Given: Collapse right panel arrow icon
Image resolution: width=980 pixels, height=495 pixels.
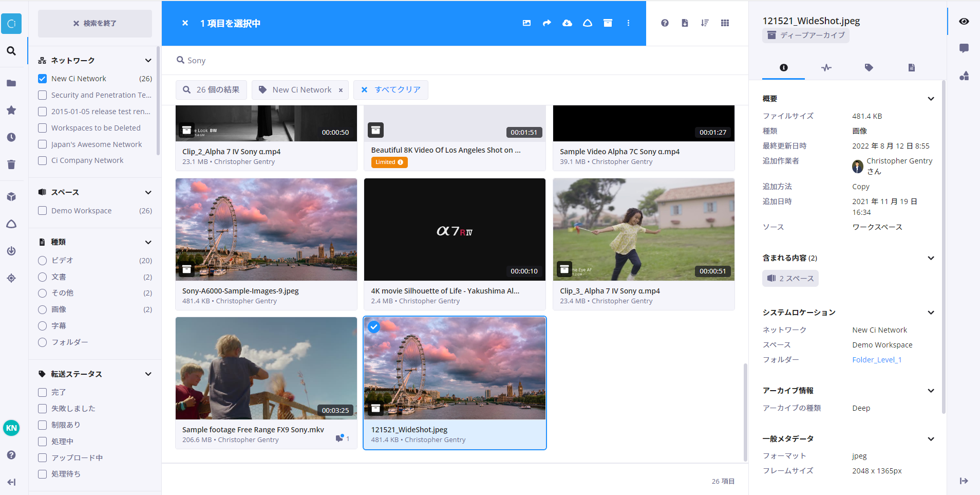Looking at the screenshot, I should pyautogui.click(x=964, y=481).
